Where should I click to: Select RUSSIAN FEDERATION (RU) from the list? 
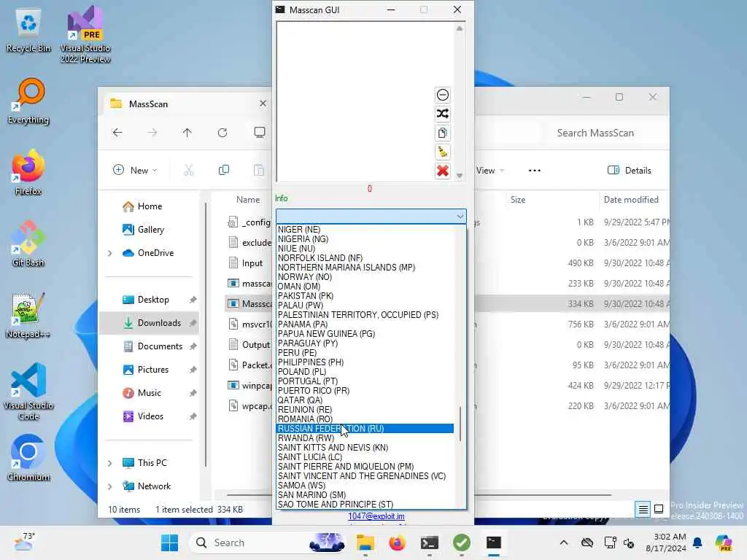coord(365,429)
